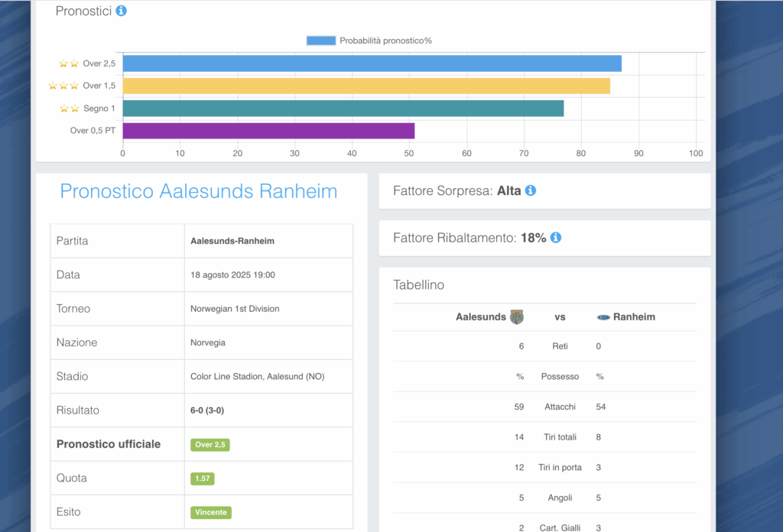
Task: Click the Ranheim team logo
Action: [x=604, y=317]
